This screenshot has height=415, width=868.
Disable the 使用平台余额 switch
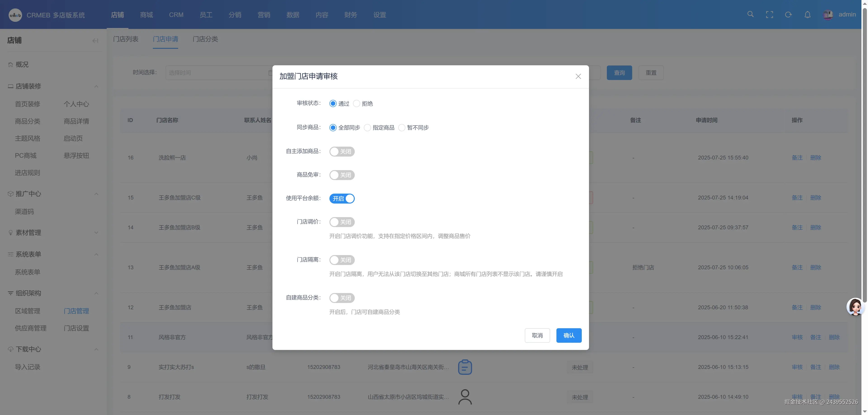342,199
